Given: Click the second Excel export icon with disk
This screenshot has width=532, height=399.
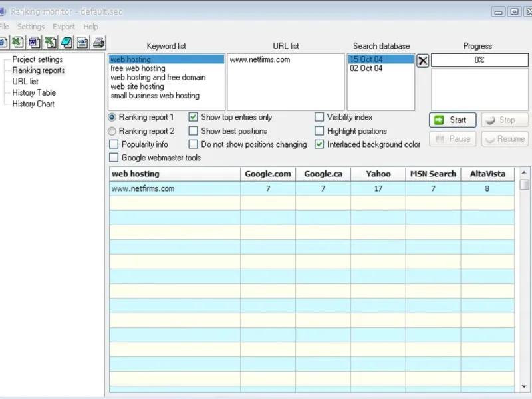Looking at the screenshot, I should point(50,43).
